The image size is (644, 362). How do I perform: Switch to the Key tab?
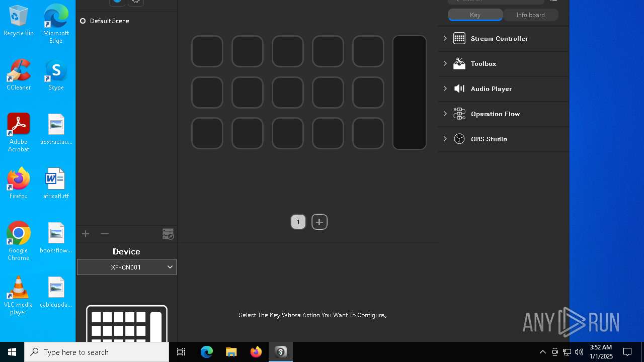coord(475,15)
